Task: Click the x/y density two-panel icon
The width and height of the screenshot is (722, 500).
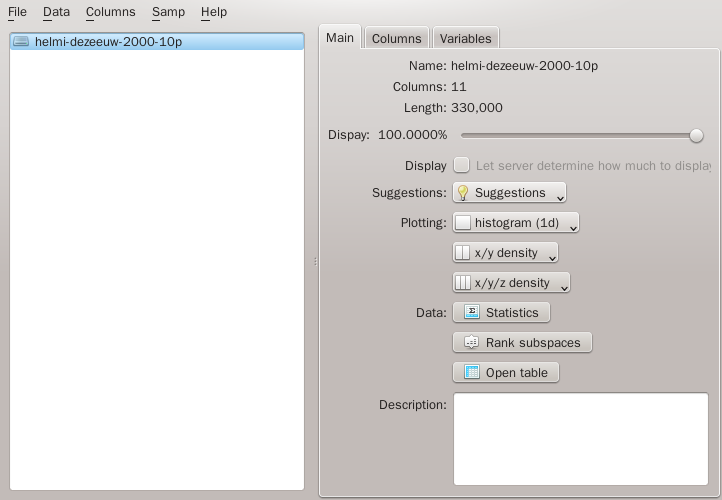Action: tap(463, 253)
